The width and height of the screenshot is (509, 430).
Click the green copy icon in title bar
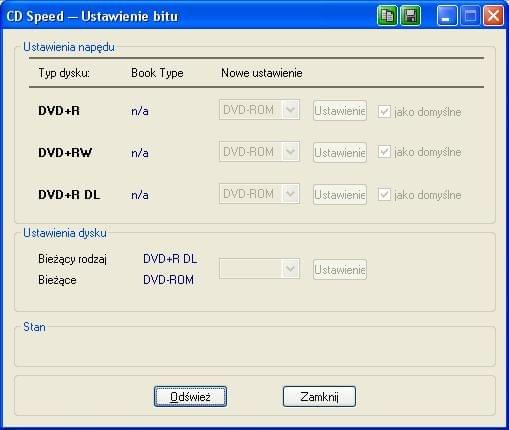(387, 16)
